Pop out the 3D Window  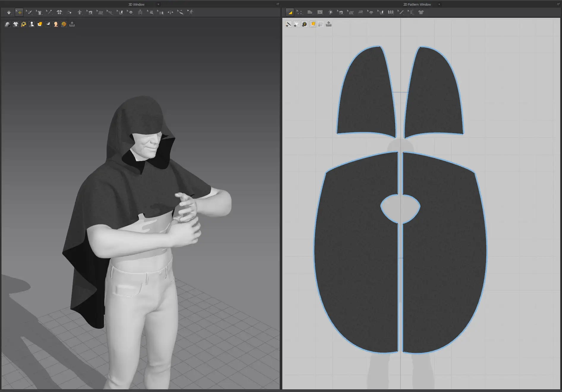(x=278, y=4)
